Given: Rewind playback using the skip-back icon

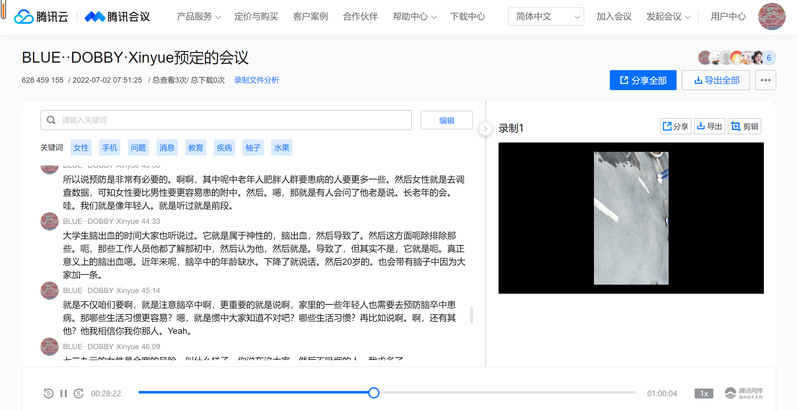Looking at the screenshot, I should point(49,393).
